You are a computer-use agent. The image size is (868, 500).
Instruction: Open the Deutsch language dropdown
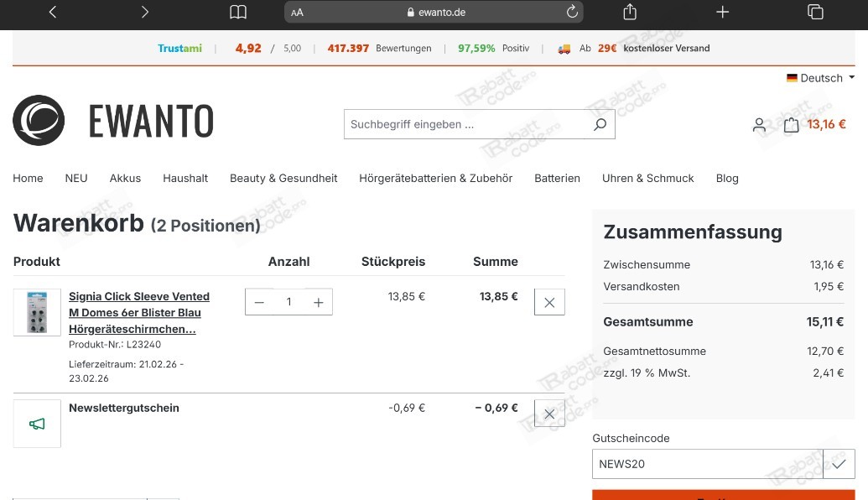[819, 77]
